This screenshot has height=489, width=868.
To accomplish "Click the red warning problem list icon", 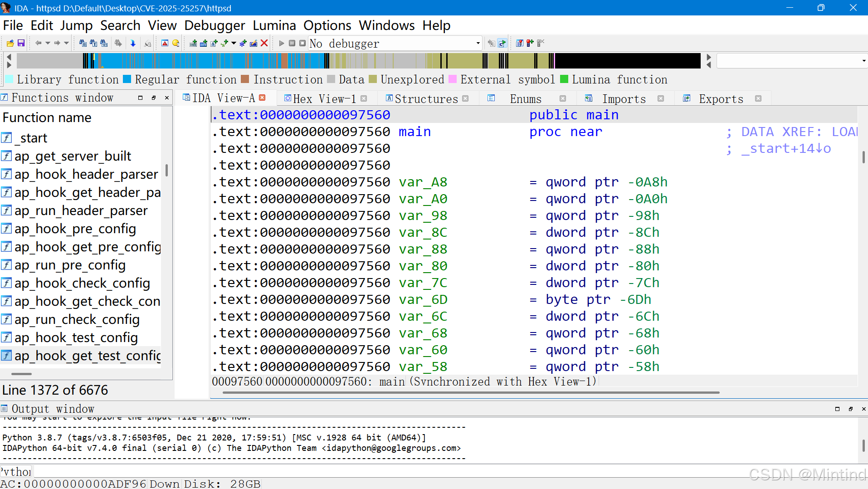I will [165, 43].
